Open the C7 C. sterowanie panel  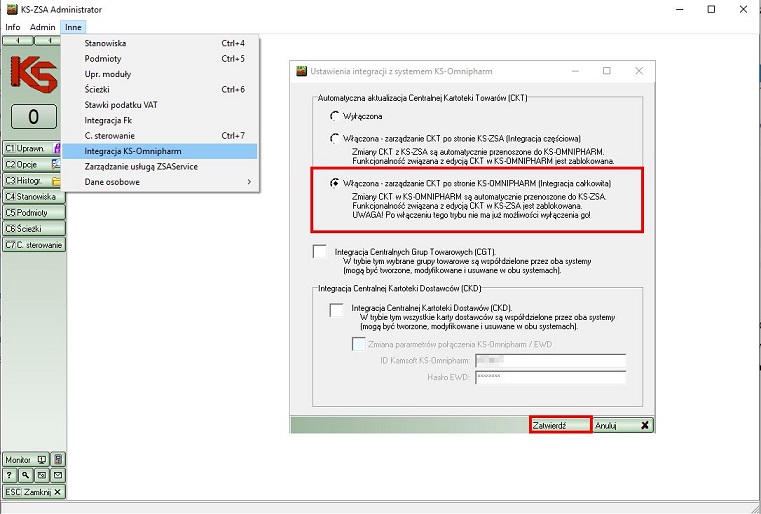tap(33, 245)
